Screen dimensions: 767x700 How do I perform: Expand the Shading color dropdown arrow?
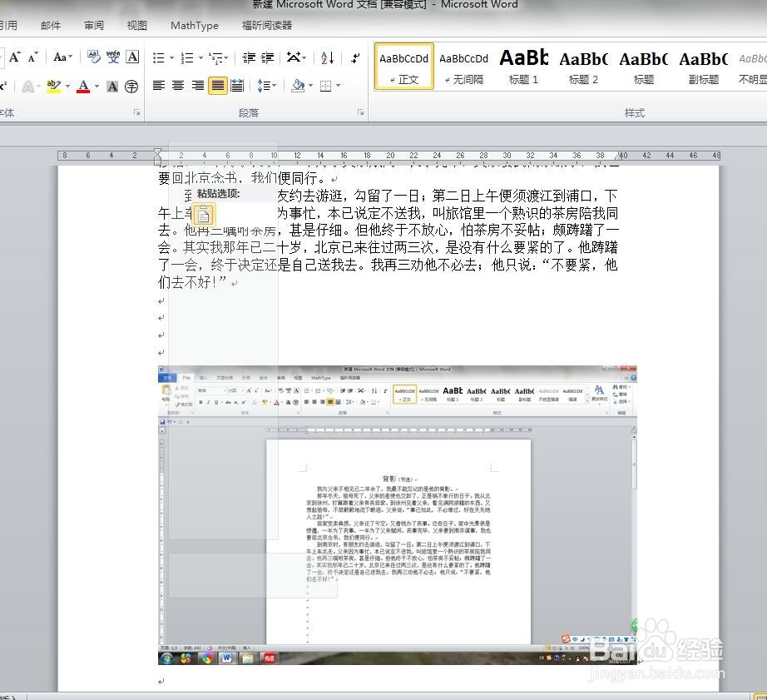[x=310, y=87]
